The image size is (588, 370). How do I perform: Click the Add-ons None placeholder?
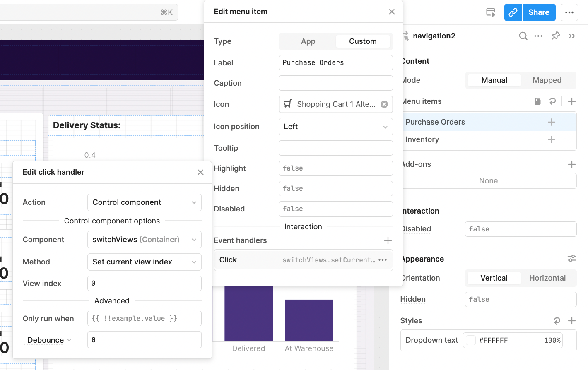tap(488, 181)
